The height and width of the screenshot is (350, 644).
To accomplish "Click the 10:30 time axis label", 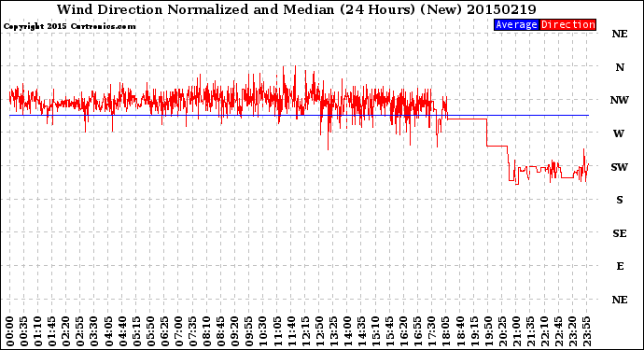I will pyautogui.click(x=263, y=331).
